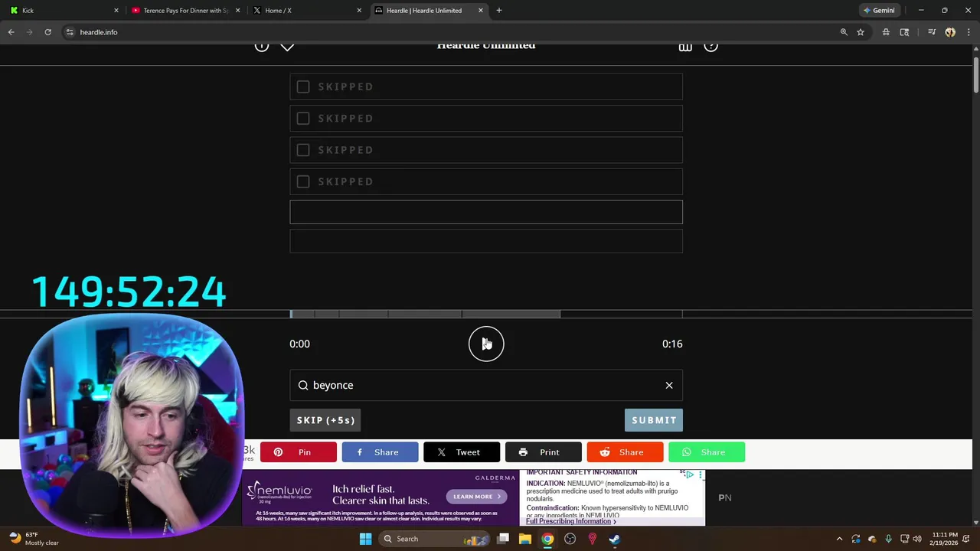Screen dimensions: 980x551
Task: Open the zoom indicator icon
Action: (x=844, y=32)
